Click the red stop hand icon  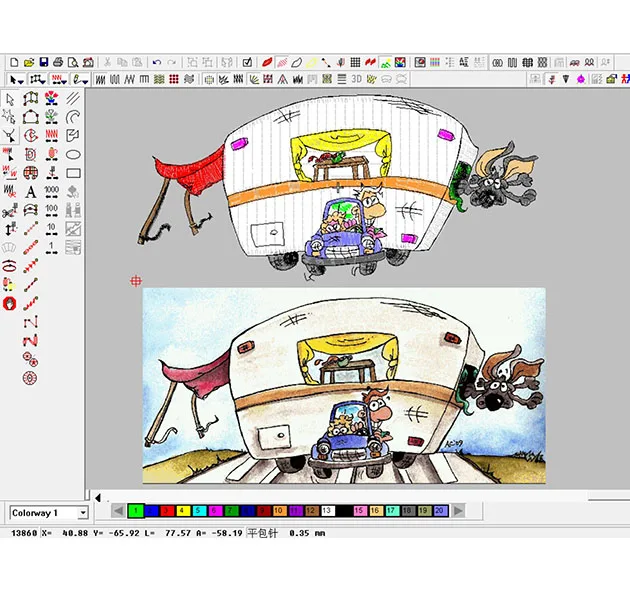(10, 302)
